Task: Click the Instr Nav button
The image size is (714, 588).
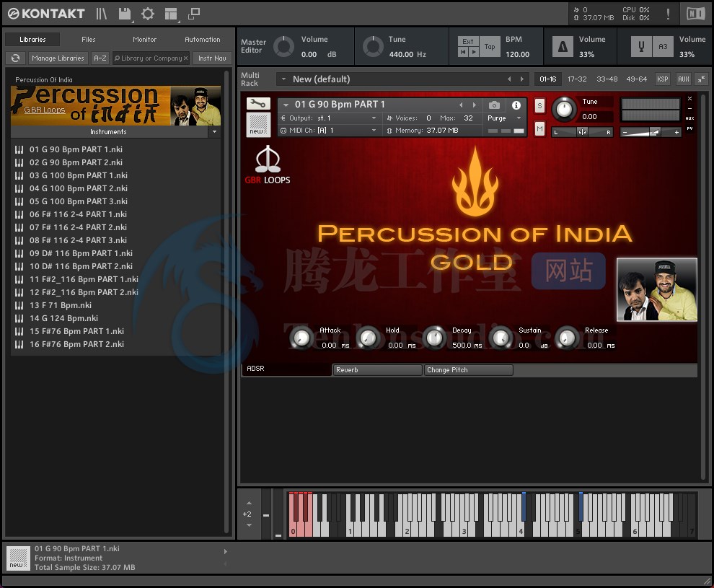Action: click(x=212, y=58)
